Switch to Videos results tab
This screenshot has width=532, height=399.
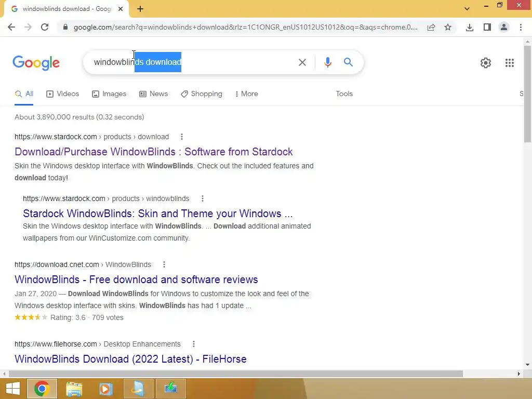(x=63, y=94)
